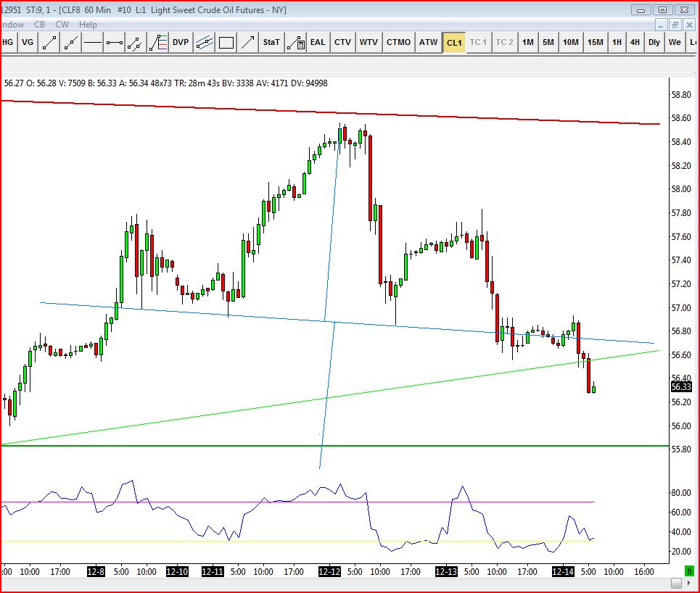The width and height of the screenshot is (700, 593).
Task: Click the StaT toolbar button
Action: 271,42
